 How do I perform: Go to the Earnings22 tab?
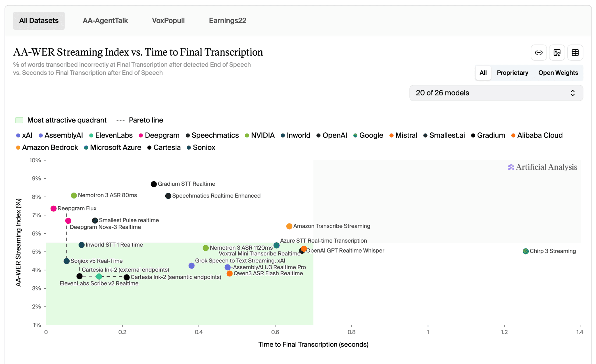(228, 21)
